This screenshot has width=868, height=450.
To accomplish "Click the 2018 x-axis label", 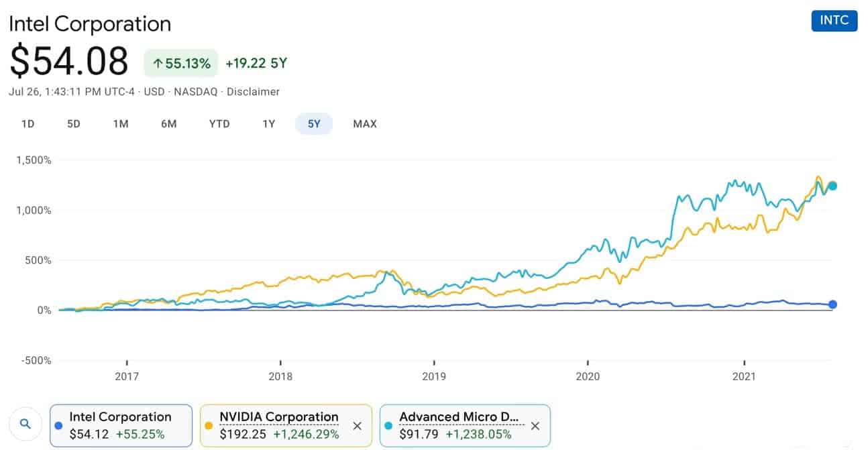I will pyautogui.click(x=280, y=376).
